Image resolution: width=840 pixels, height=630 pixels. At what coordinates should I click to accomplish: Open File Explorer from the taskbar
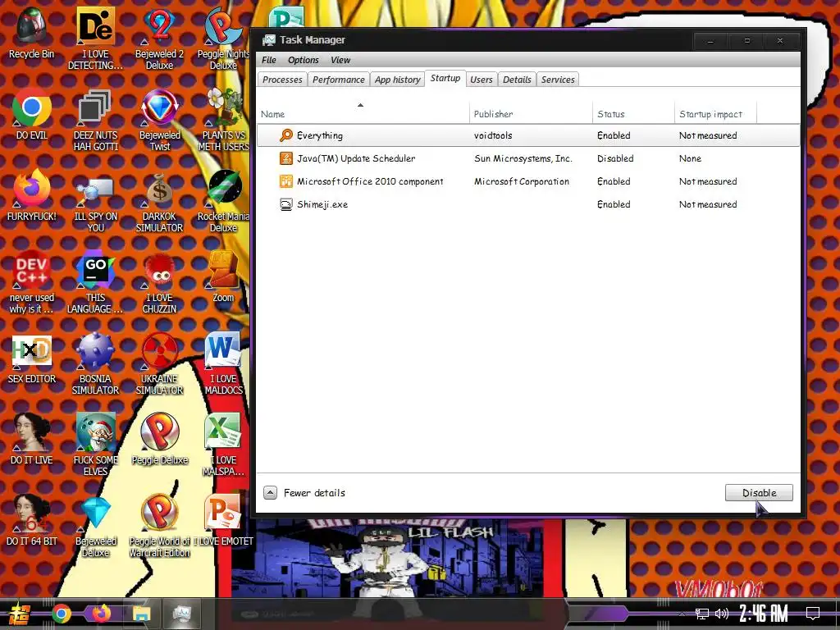[x=141, y=614]
